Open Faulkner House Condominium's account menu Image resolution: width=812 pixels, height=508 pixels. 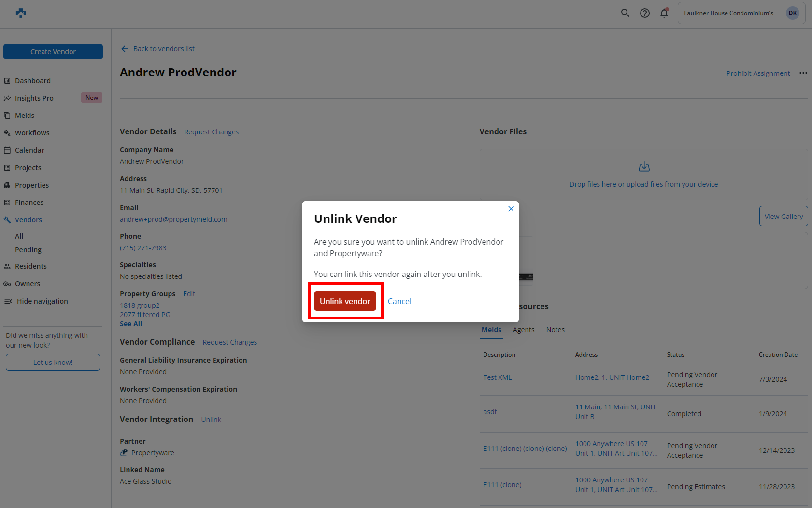coord(728,13)
